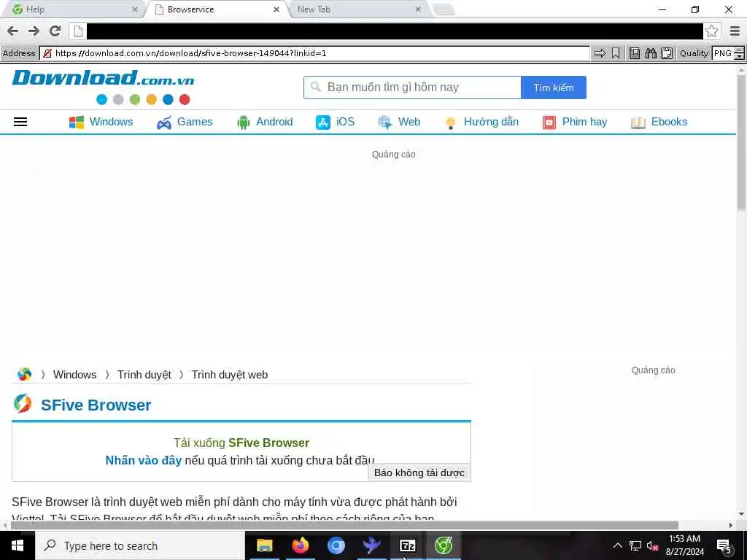Open the Phim hay category
Viewport: 747px width, 560px height.
575,122
